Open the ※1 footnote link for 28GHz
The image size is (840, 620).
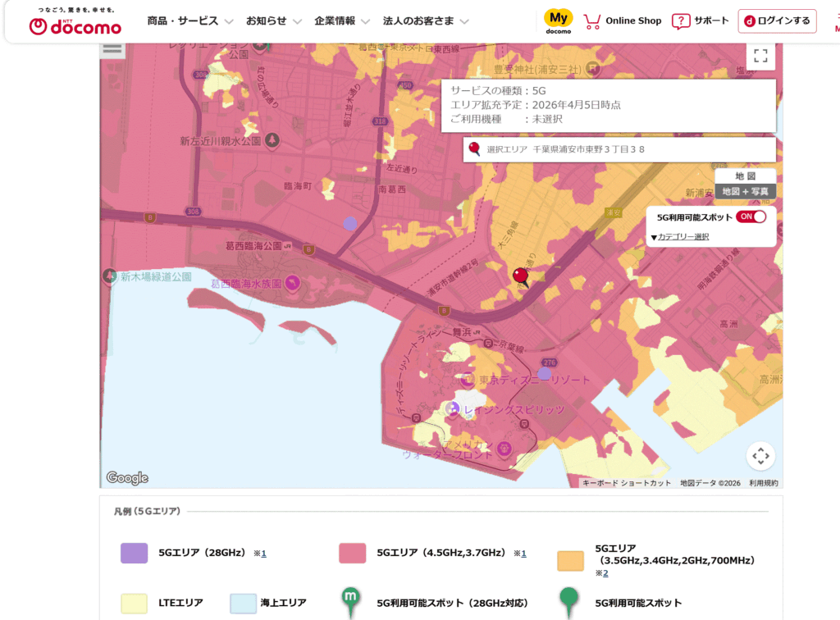262,554
